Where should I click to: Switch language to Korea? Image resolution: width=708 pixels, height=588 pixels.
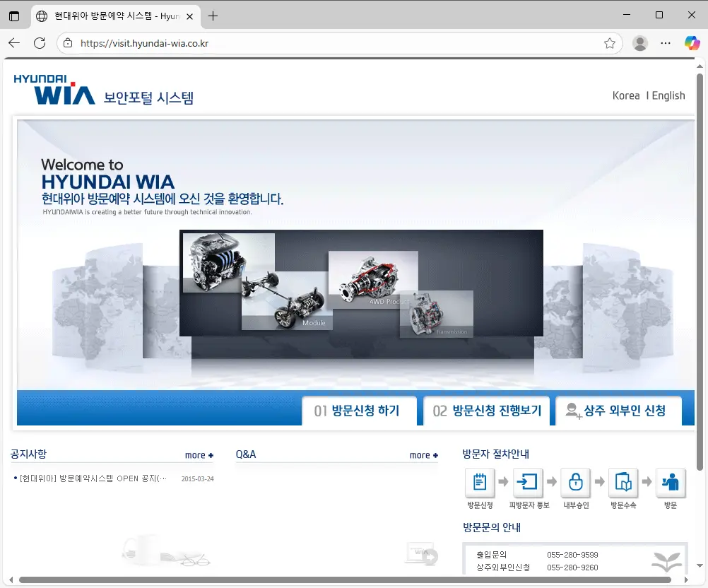point(625,95)
